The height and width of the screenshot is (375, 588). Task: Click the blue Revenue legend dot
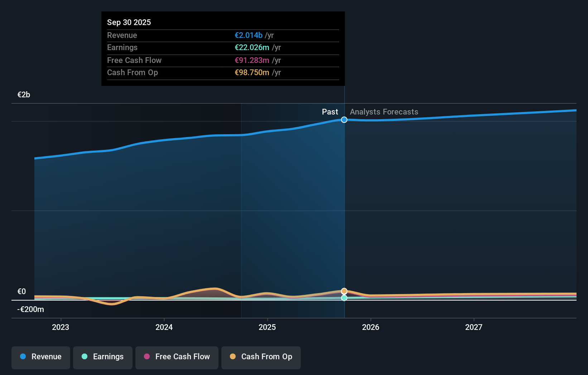coord(22,357)
